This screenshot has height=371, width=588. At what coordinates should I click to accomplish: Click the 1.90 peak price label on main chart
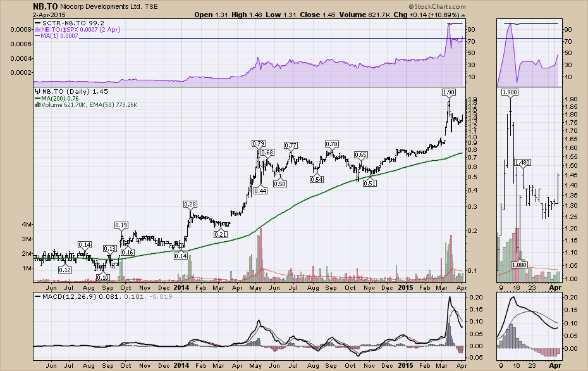coord(448,92)
